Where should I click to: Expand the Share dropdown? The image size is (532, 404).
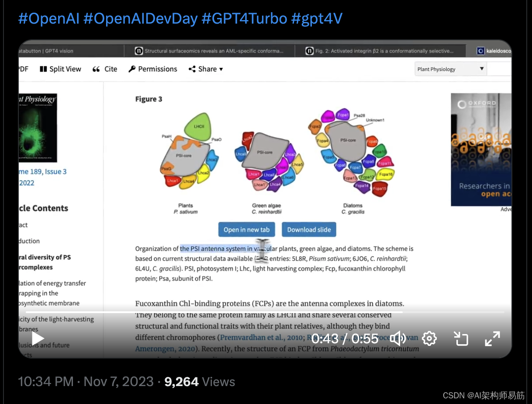point(205,69)
